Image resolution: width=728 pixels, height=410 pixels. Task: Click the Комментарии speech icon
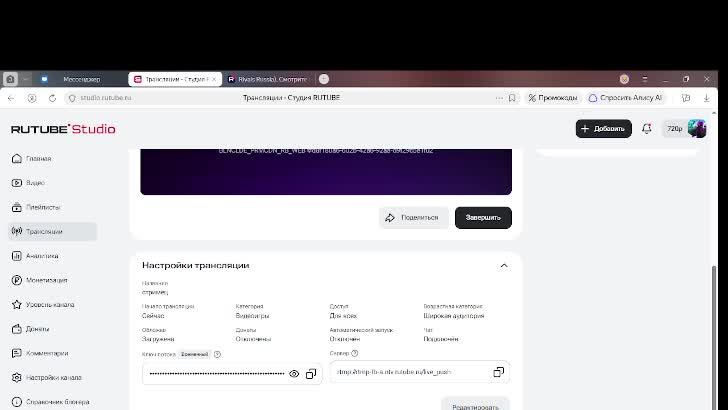pyautogui.click(x=17, y=353)
